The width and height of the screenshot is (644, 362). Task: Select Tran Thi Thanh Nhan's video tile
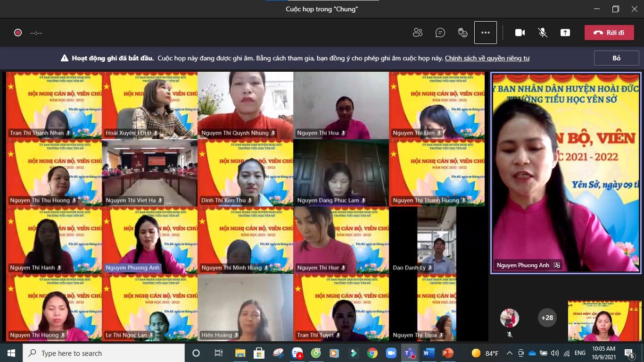tap(54, 105)
